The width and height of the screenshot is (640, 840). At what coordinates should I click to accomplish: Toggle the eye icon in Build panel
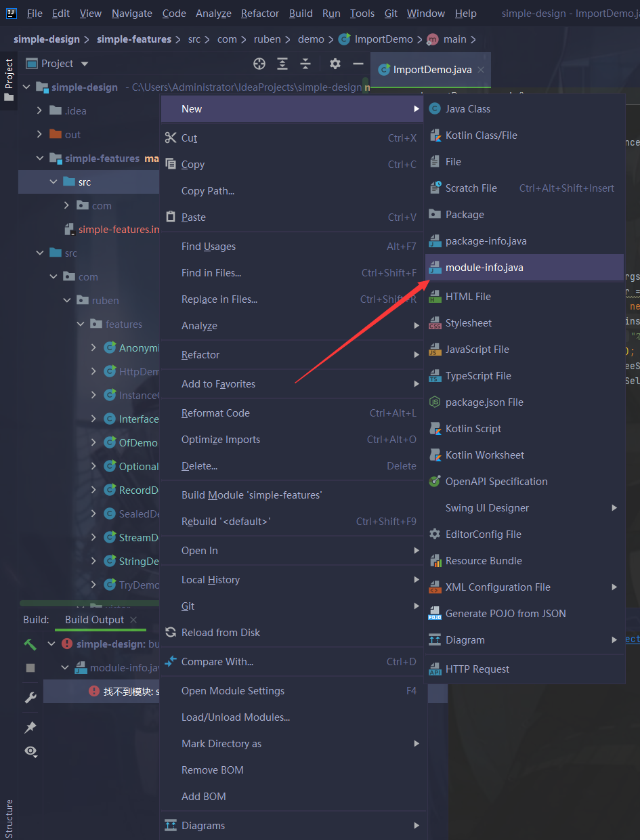click(30, 751)
